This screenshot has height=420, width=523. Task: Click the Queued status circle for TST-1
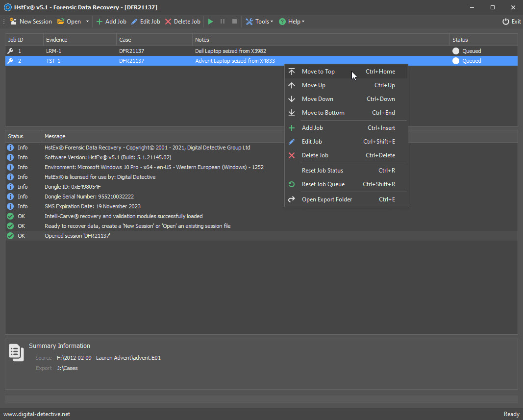coord(456,61)
